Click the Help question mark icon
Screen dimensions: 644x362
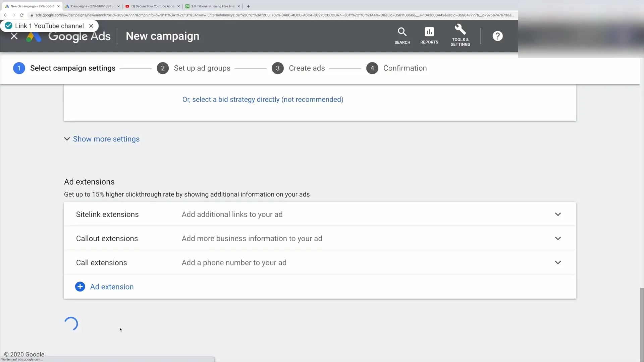(497, 36)
